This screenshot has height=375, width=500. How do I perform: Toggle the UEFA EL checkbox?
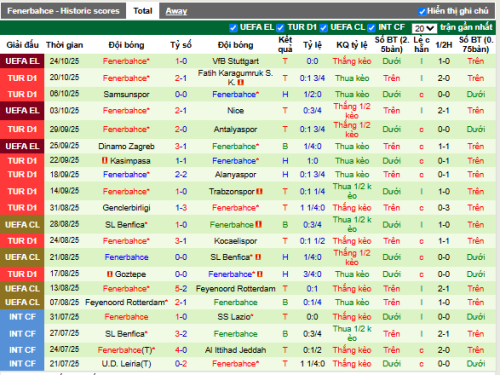[233, 28]
